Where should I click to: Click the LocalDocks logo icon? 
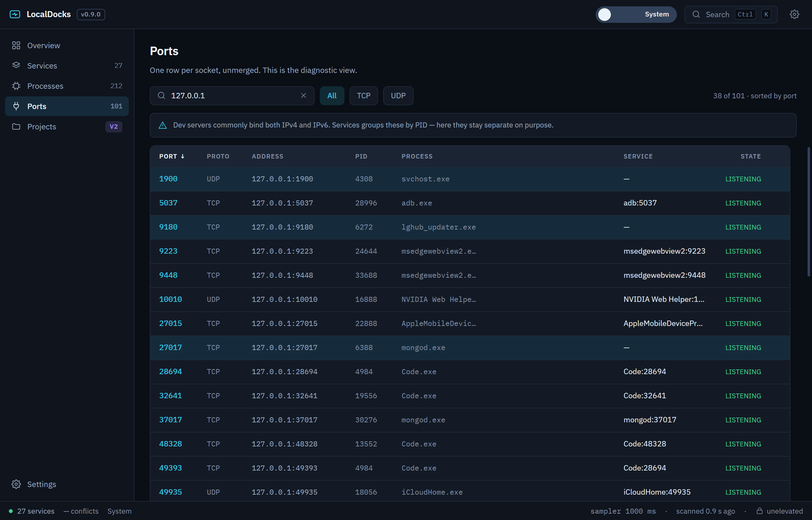pyautogui.click(x=15, y=14)
